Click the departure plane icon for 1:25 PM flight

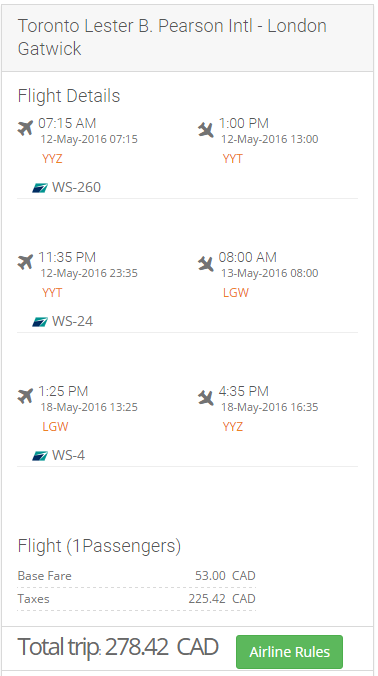coord(25,396)
